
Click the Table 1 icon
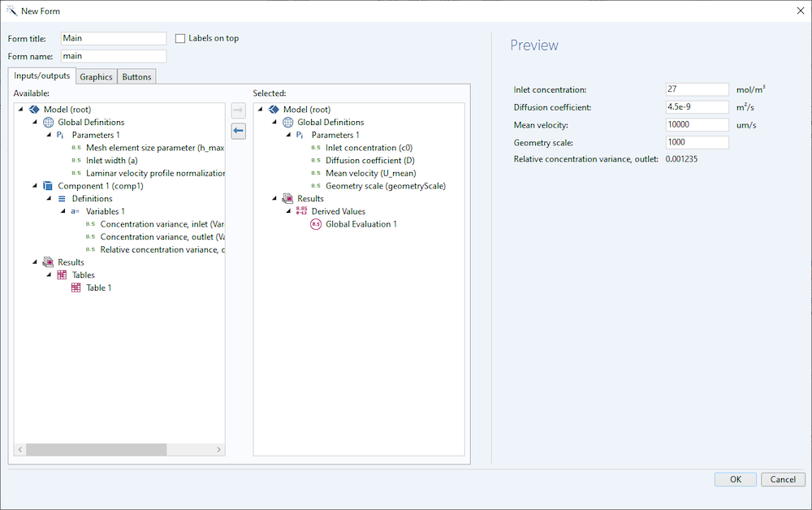(x=76, y=287)
